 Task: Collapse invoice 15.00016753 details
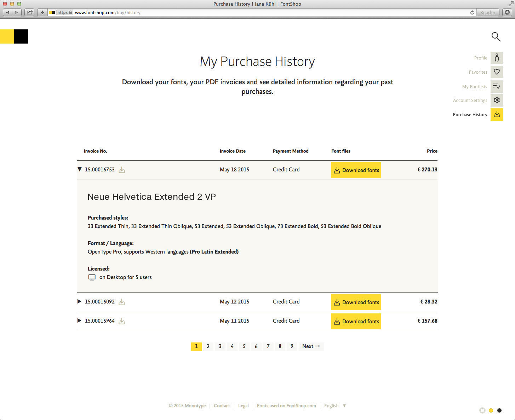(80, 170)
